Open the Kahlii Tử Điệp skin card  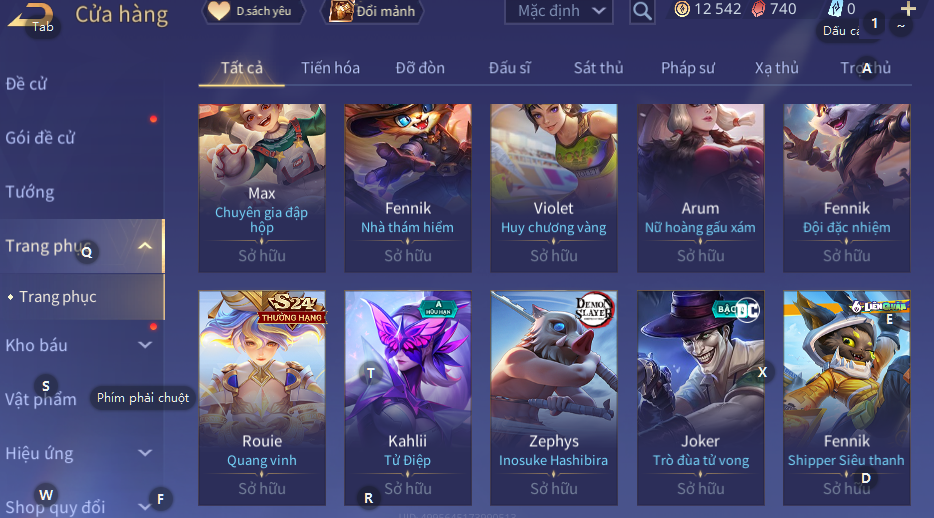coord(407,398)
